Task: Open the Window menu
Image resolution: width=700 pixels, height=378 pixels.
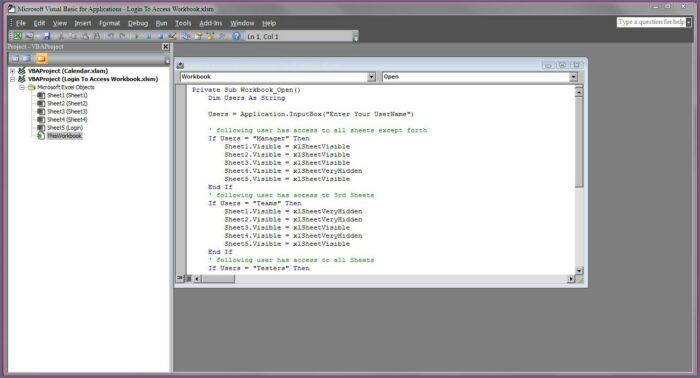Action: pyautogui.click(x=242, y=23)
